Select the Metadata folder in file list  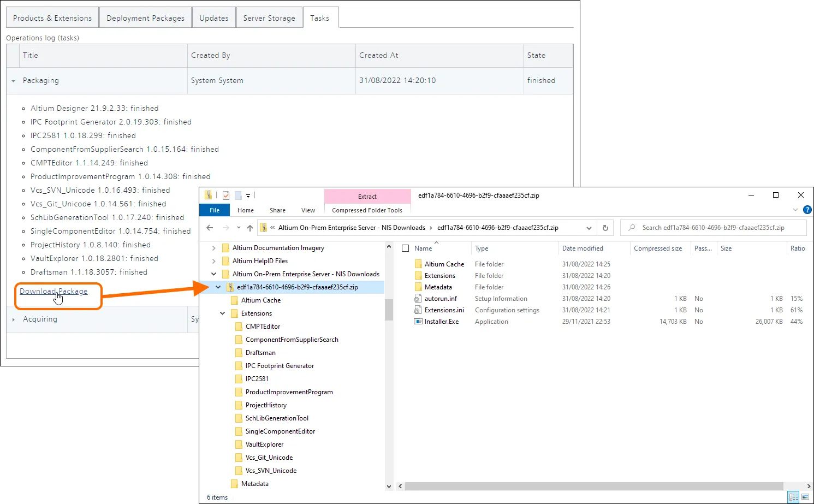click(438, 287)
